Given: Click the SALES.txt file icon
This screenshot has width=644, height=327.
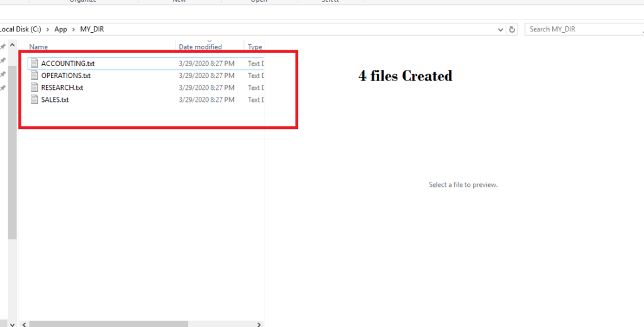Looking at the screenshot, I should (x=35, y=99).
